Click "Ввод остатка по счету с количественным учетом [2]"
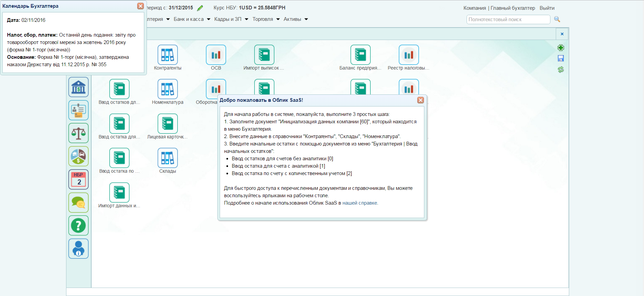Viewport: 644px width, 296px height. click(x=292, y=173)
